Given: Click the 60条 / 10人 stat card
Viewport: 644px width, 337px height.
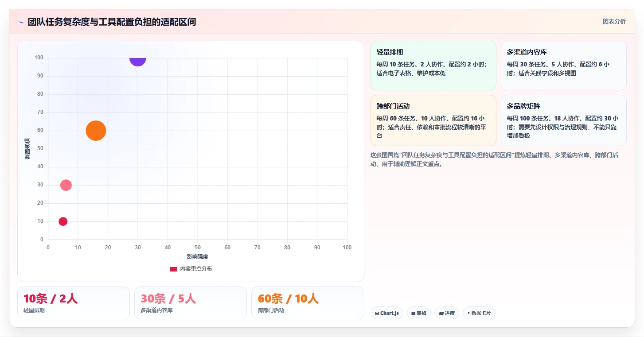Looking at the screenshot, I should coord(308,303).
